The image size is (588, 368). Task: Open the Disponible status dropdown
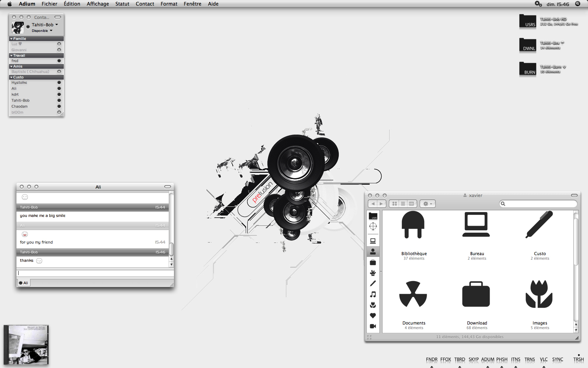[42, 31]
